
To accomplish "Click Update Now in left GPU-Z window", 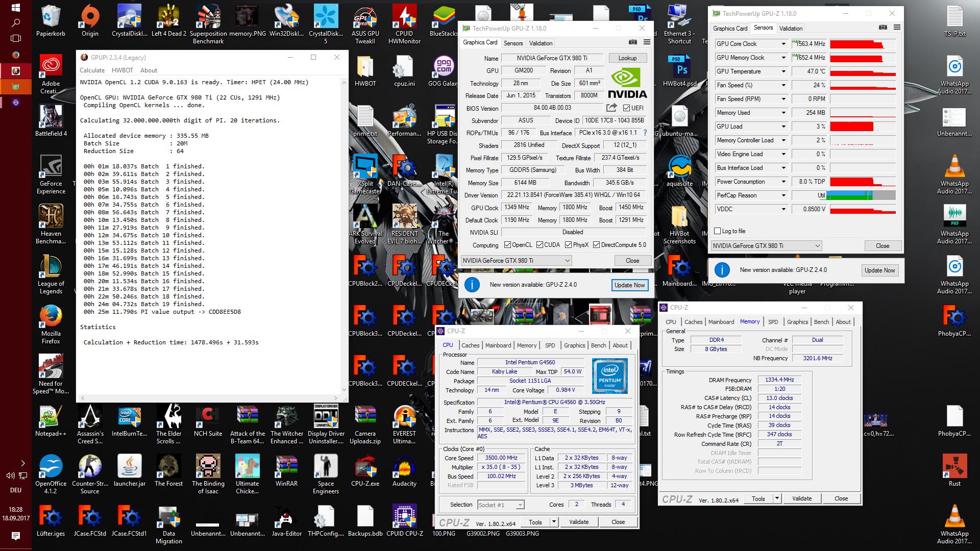I will pyautogui.click(x=629, y=285).
